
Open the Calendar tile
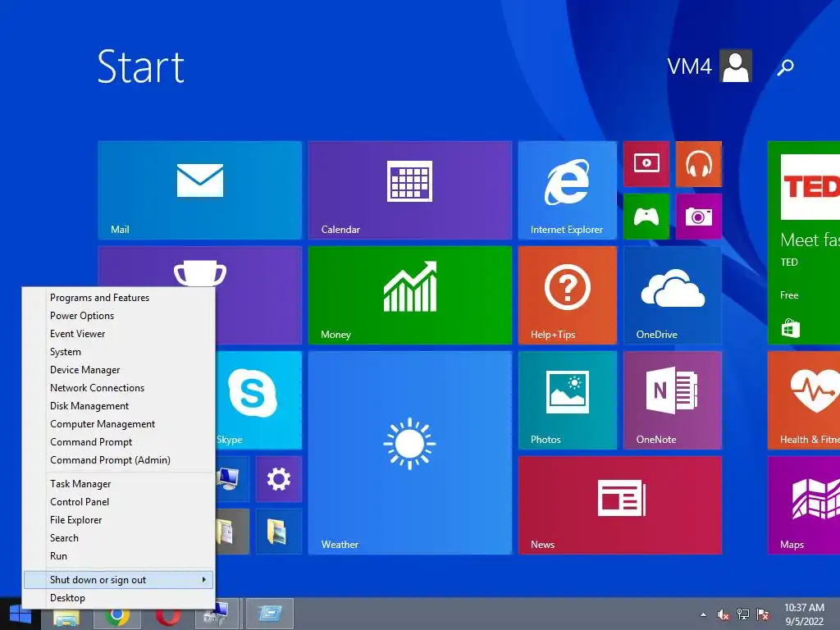pos(410,190)
